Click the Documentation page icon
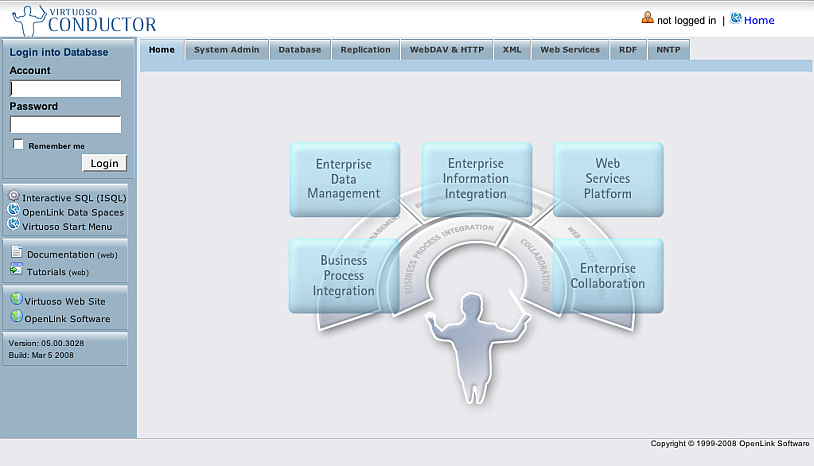 (17, 254)
